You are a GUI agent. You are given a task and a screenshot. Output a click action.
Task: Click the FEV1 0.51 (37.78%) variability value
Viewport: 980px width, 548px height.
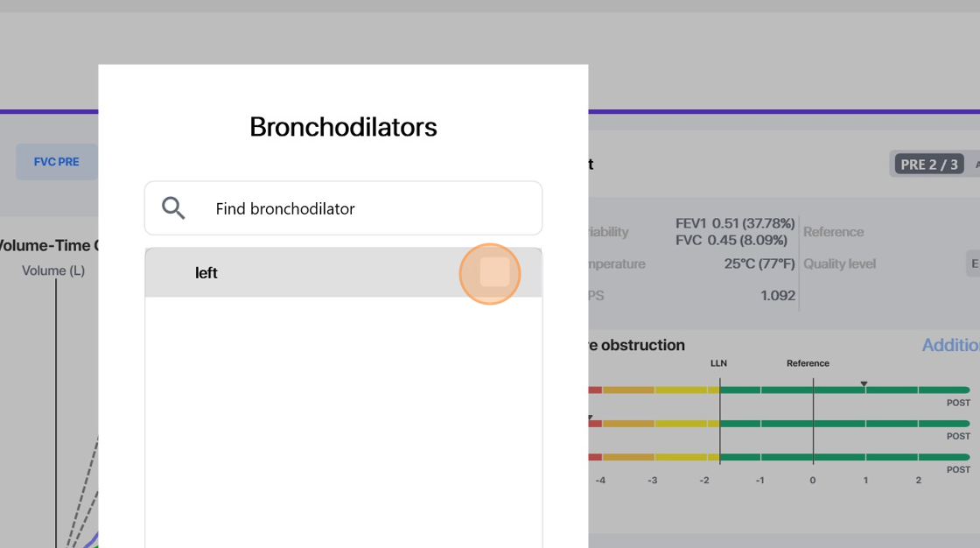(x=734, y=223)
